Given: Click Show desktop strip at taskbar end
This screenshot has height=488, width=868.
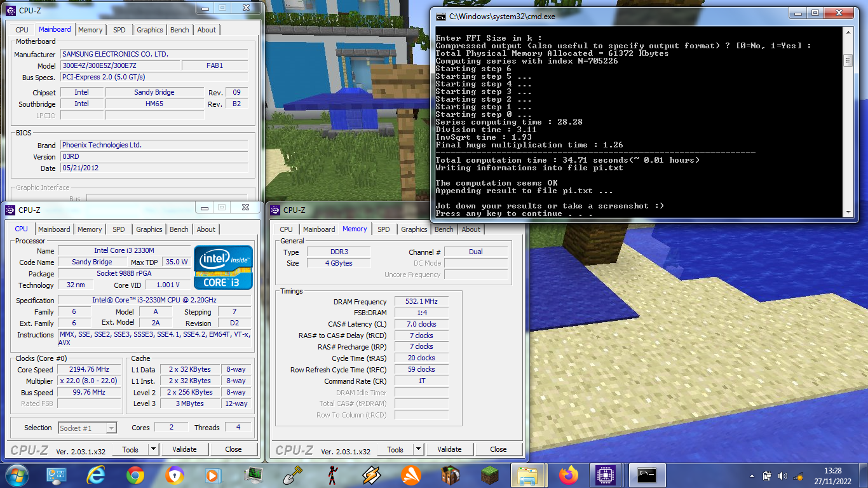Looking at the screenshot, I should click(863, 476).
